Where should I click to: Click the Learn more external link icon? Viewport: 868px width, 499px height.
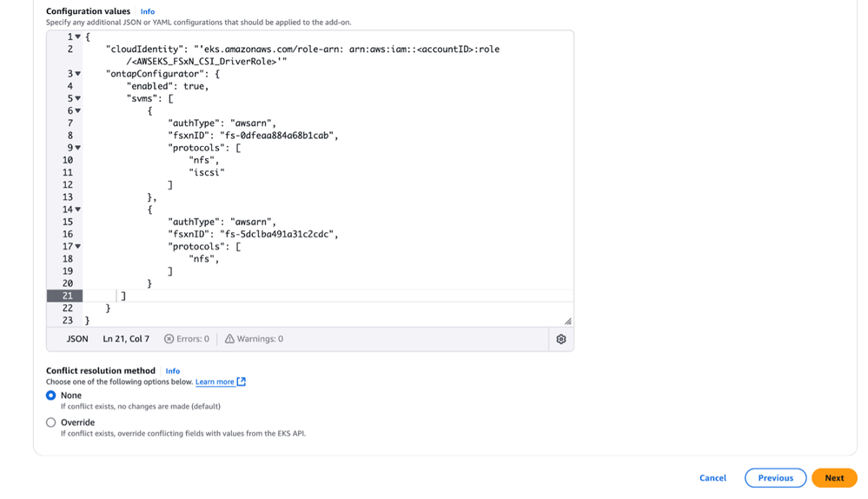(x=242, y=382)
